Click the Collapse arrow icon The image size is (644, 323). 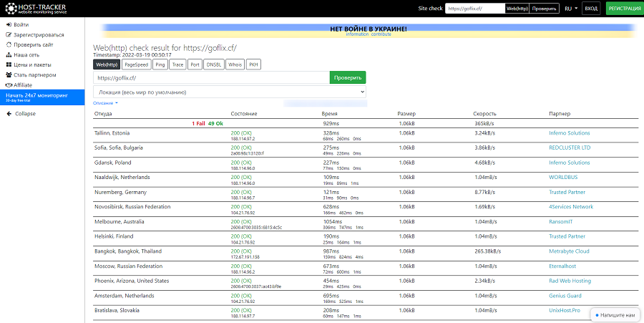click(x=9, y=114)
